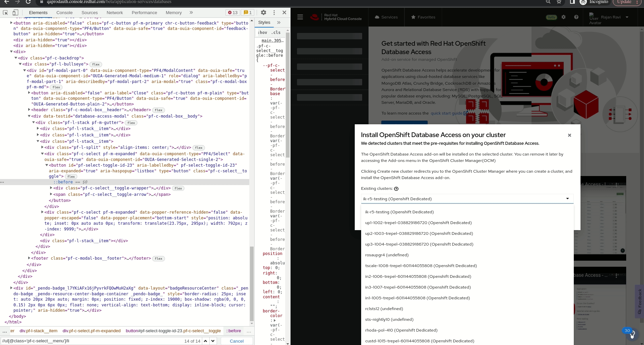Expand the pf-c-modal-box__footer node
The image size is (644, 345).
tap(29, 258)
